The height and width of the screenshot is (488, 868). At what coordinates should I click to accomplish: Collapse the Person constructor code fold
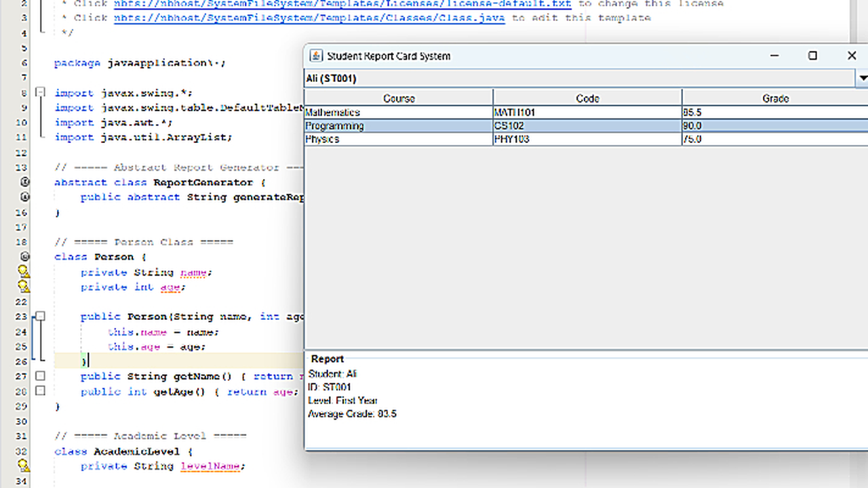[x=40, y=316]
